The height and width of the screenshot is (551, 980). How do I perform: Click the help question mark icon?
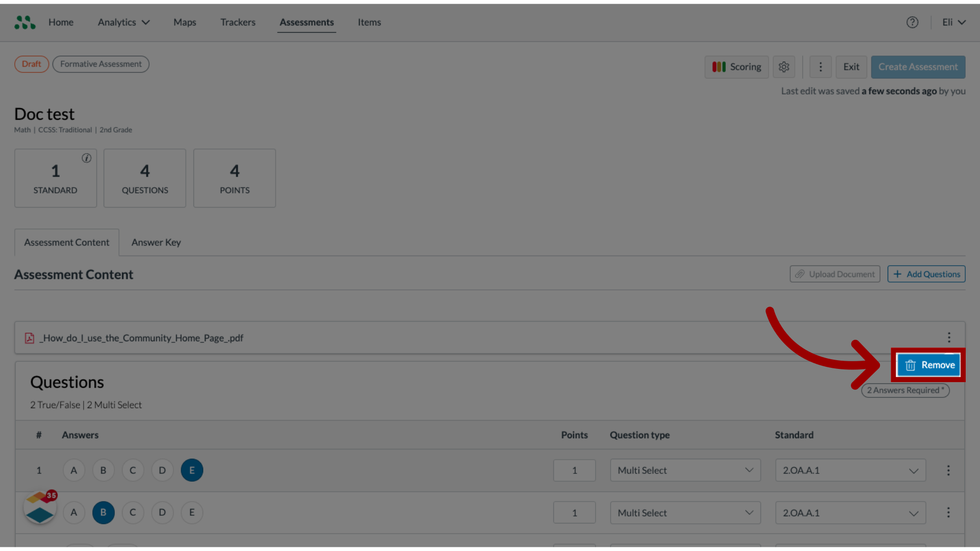[x=912, y=22]
